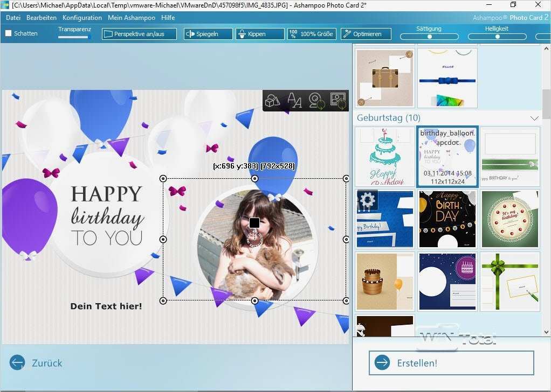
Task: Click top-left selection handle of photo
Action: [163, 178]
